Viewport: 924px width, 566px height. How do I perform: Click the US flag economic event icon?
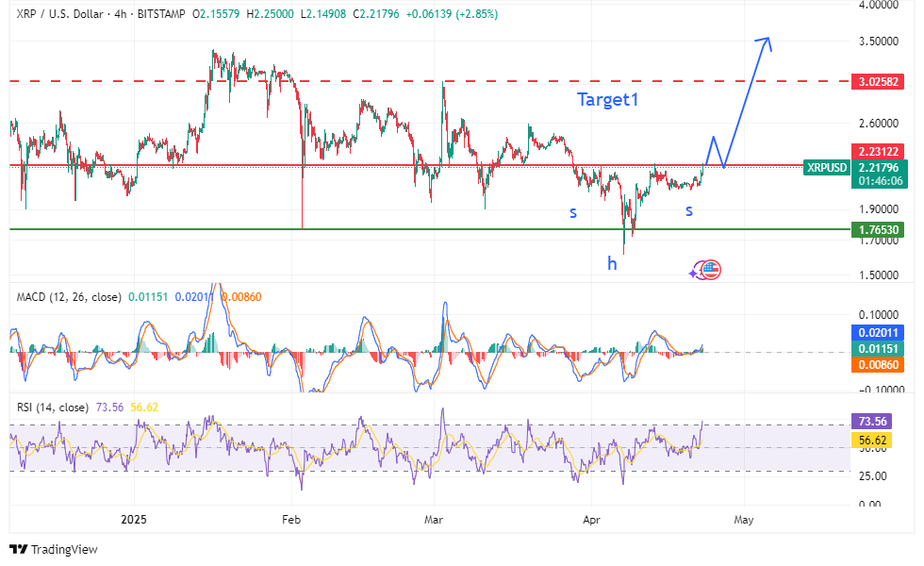pyautogui.click(x=711, y=270)
